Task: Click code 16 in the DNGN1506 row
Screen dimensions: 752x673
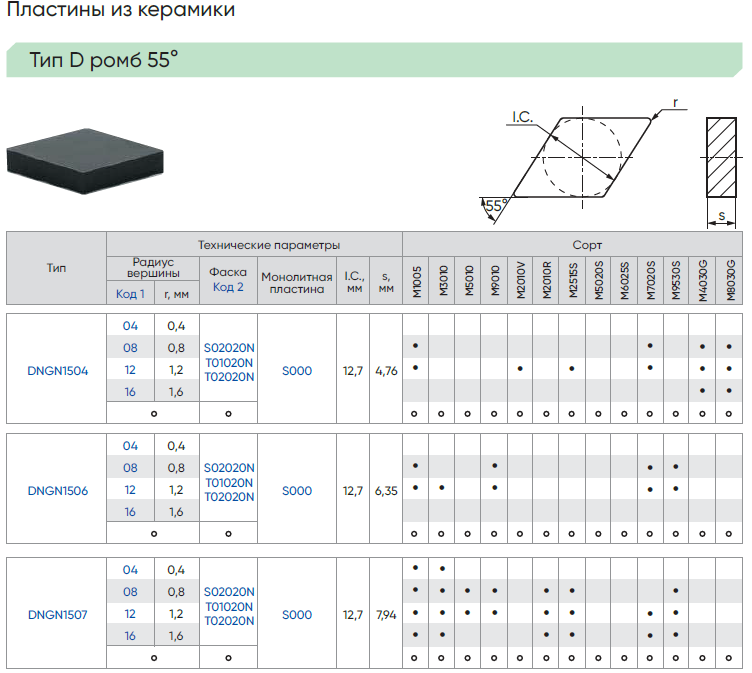Action: 130,512
